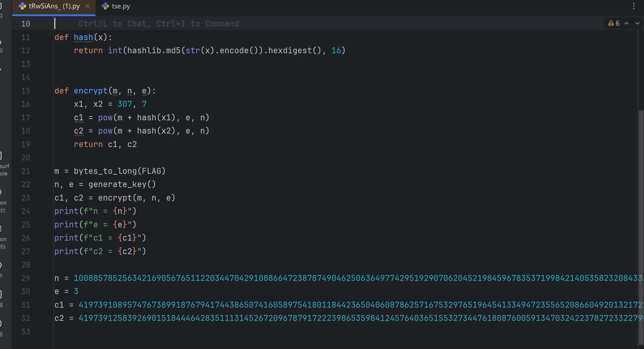
Task: Open the editor tabs three-dot menu
Action: click(633, 6)
